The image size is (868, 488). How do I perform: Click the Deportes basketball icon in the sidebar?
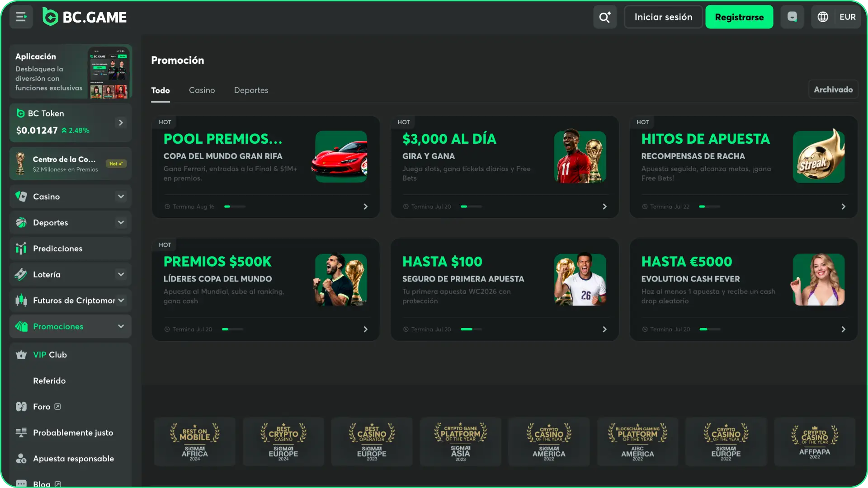21,222
